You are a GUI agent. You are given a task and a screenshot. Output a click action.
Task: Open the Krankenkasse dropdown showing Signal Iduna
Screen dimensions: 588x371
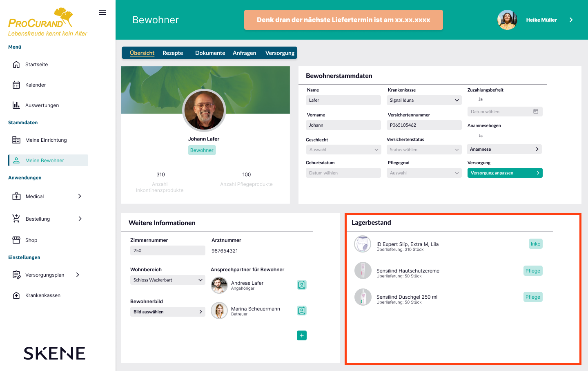tap(424, 100)
